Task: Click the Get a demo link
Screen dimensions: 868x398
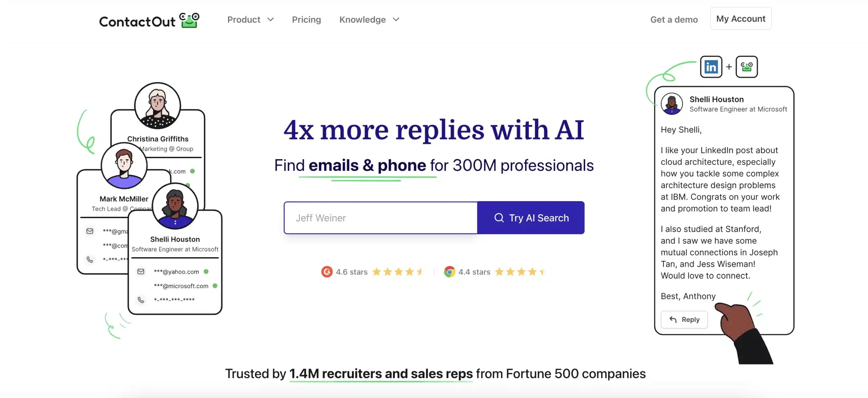Action: coord(674,20)
